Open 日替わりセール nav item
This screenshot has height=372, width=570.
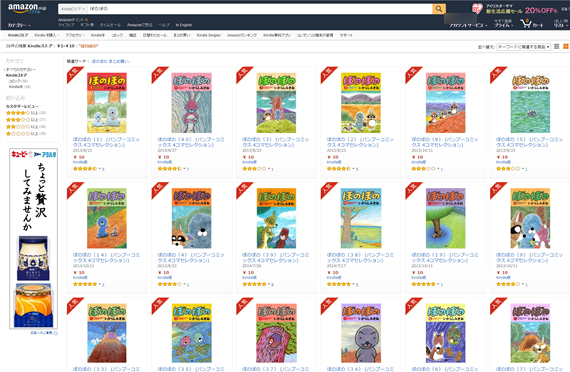coord(154,35)
